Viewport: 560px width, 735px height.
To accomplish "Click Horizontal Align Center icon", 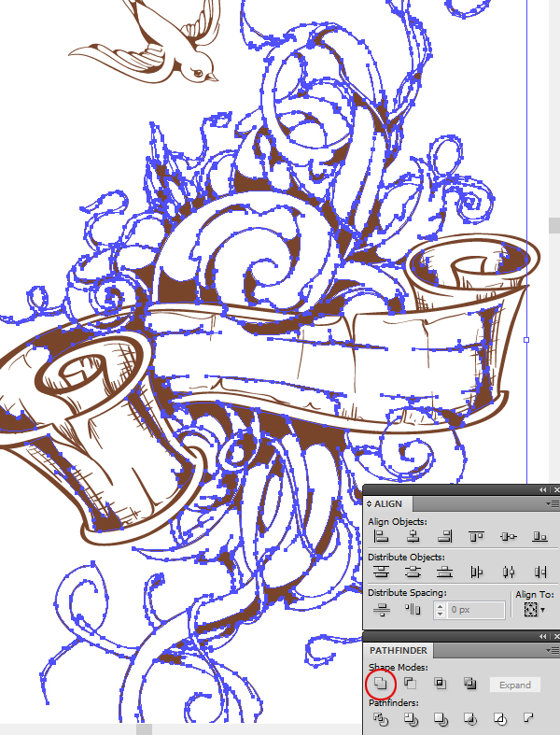I will click(x=413, y=536).
